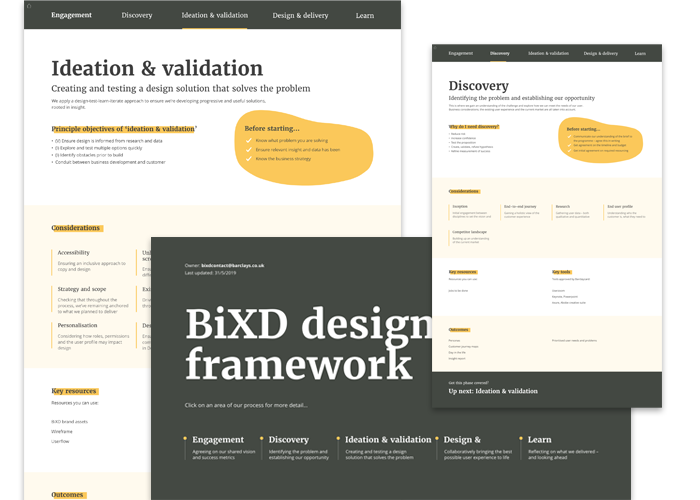The height and width of the screenshot is (500, 700).
Task: Click 'Click on an area of our process' text
Action: pos(246,405)
